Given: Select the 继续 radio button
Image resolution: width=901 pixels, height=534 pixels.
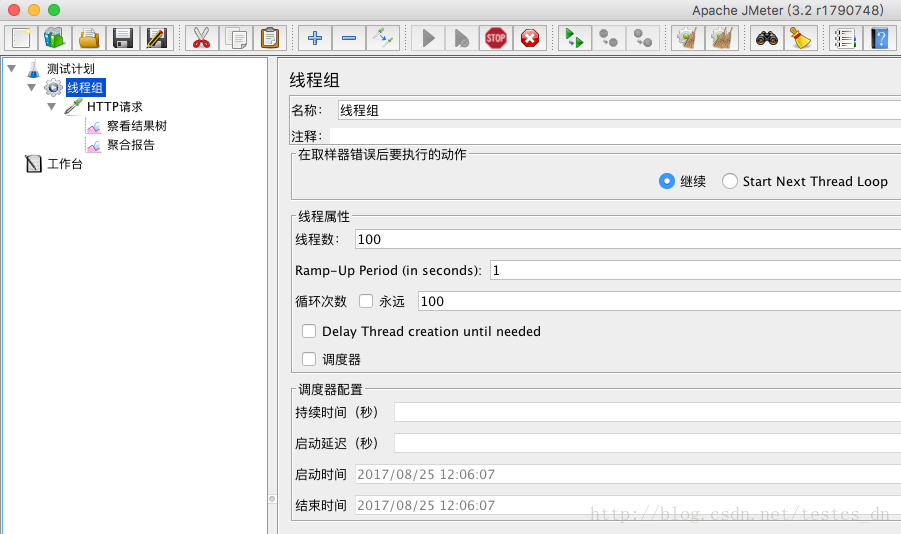Looking at the screenshot, I should (667, 181).
